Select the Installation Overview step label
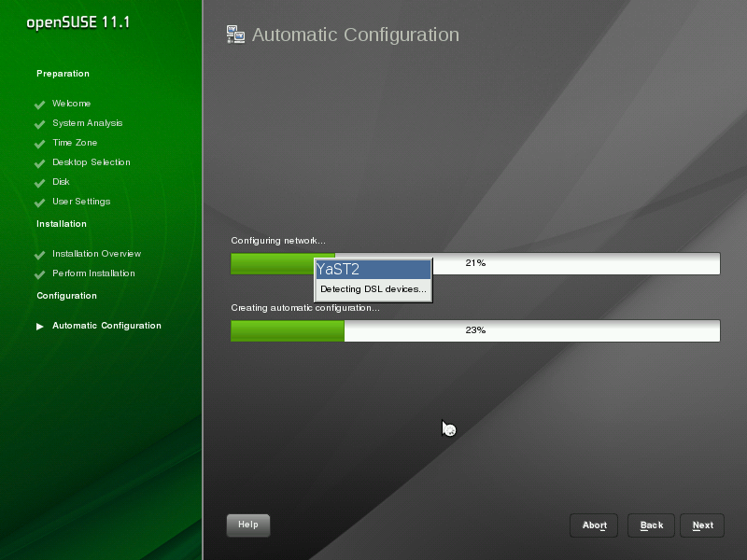Screen dimensions: 747x560 [x=97, y=254]
